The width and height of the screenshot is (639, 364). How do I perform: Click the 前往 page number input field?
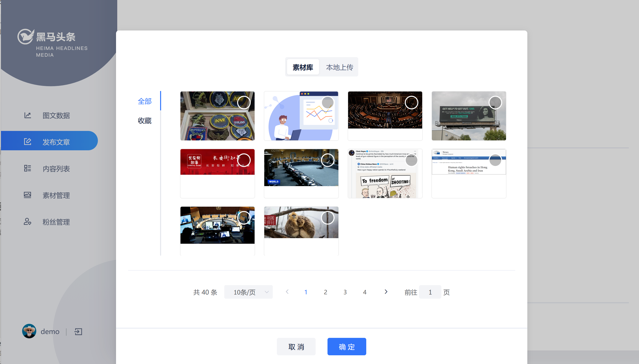[x=430, y=292]
